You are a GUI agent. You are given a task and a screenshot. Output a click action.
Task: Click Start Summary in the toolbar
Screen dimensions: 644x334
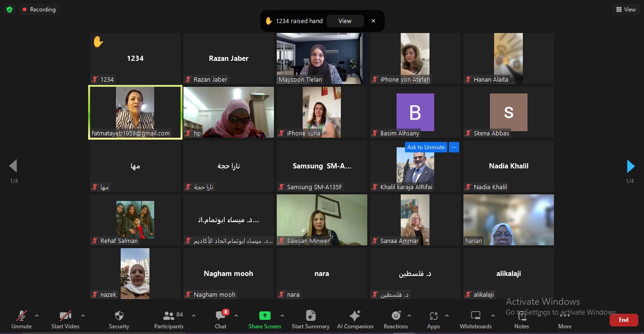point(310,316)
